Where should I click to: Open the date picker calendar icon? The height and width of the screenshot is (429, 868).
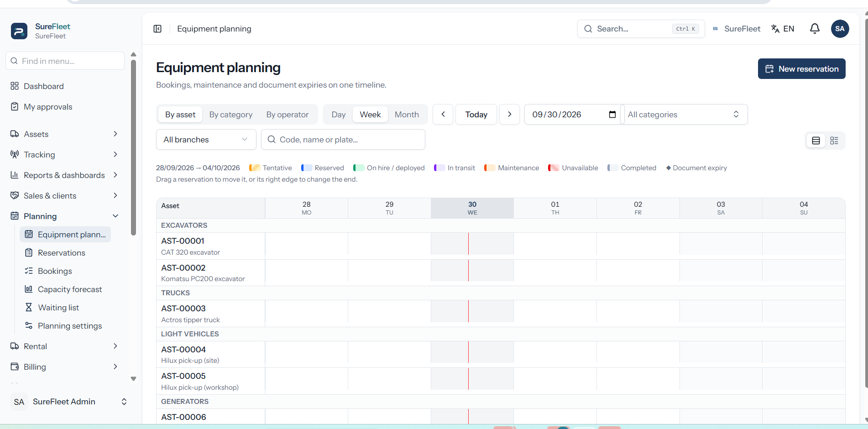click(x=612, y=115)
